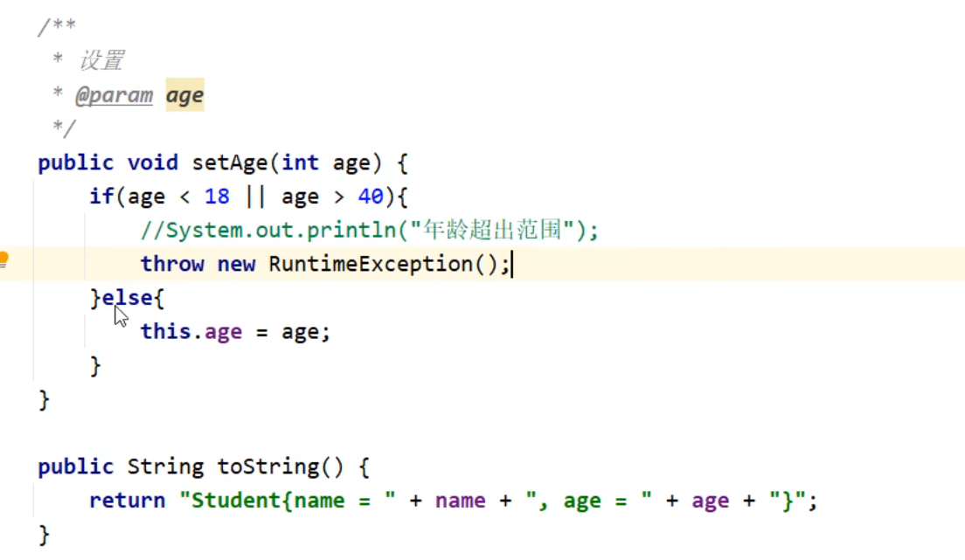Screen dimensions: 965x560
Task: Click the || operator in the condition
Action: [255, 197]
